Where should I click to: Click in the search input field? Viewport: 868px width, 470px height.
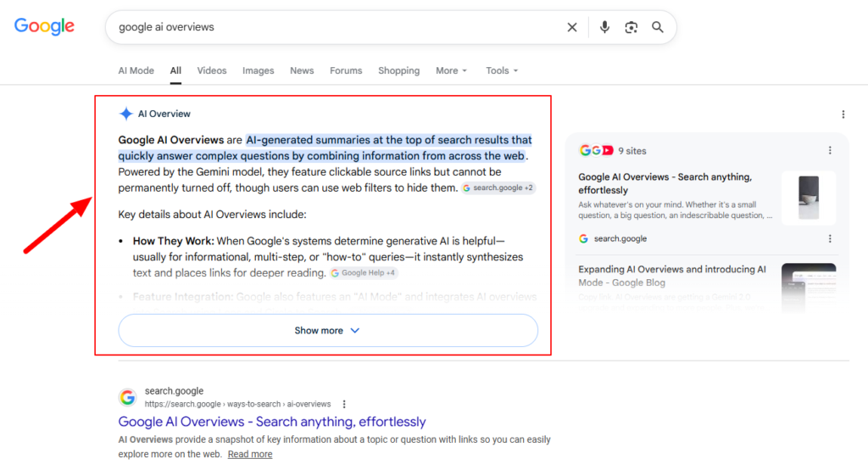(x=337, y=27)
